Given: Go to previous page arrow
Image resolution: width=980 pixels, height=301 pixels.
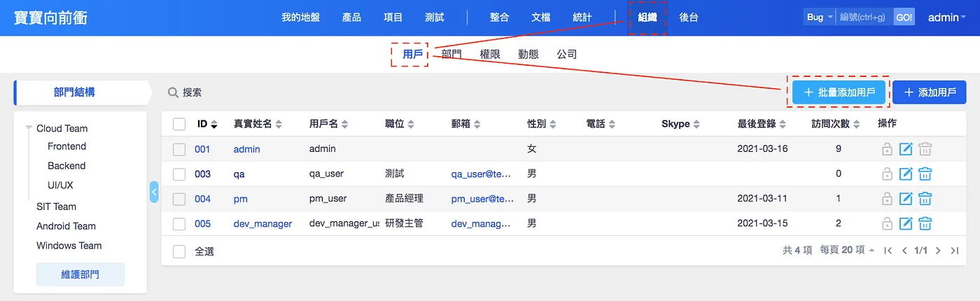Looking at the screenshot, I should [904, 250].
